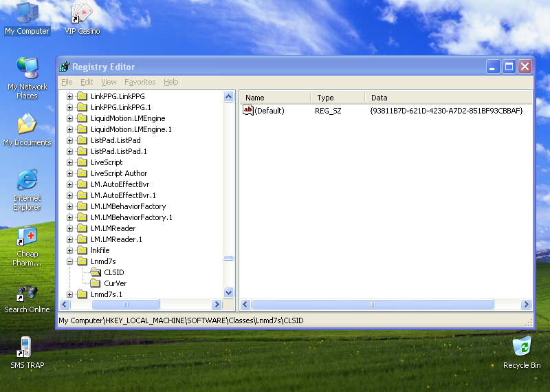Click the folder icon beside LM.AutoEffectBvr
Screen dimensions: 550x392
82,184
